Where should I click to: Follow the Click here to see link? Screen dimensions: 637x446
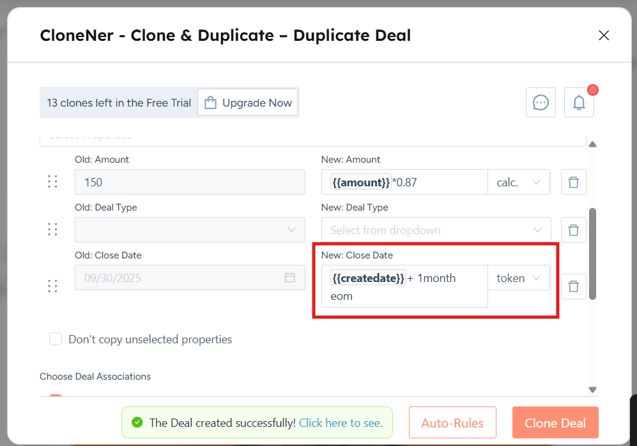tap(340, 423)
